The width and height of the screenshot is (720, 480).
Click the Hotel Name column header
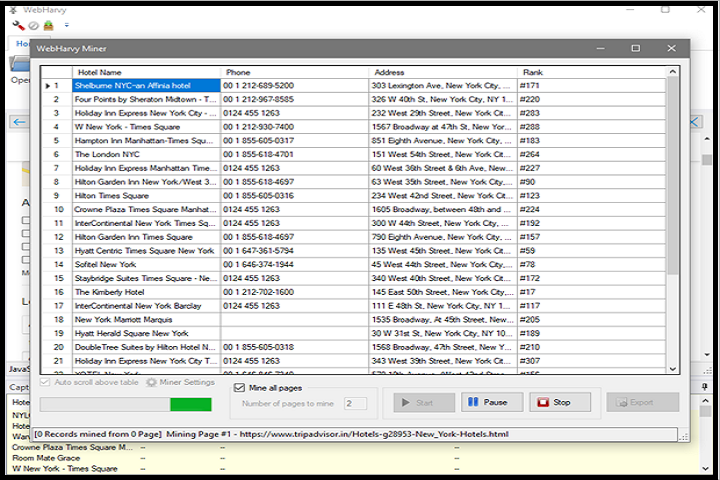tap(146, 73)
